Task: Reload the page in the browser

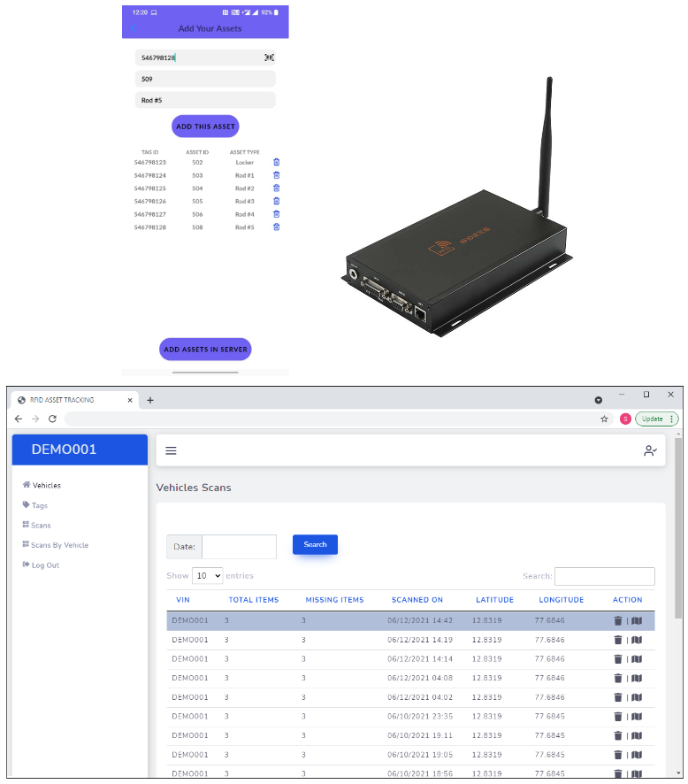Action: click(52, 419)
